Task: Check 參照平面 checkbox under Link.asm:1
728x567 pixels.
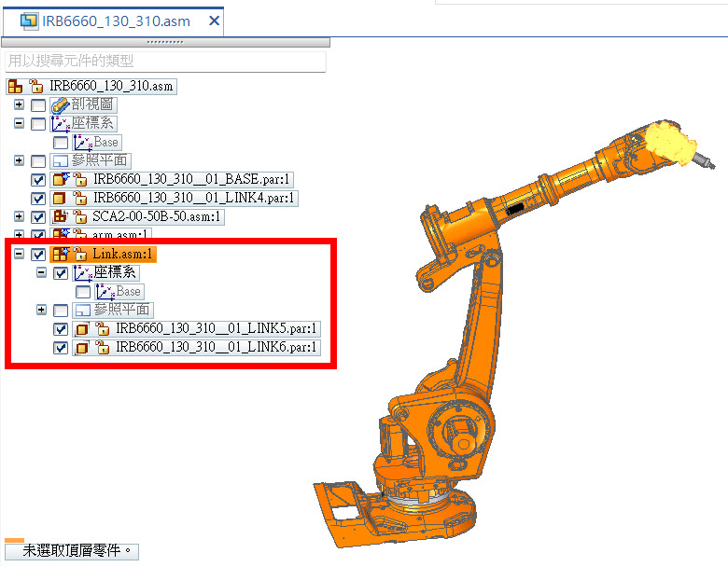Action: pyautogui.click(x=61, y=310)
